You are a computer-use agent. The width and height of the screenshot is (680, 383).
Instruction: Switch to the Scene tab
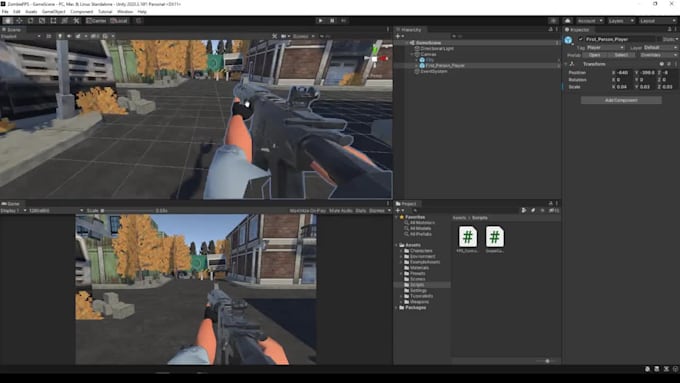(12, 29)
